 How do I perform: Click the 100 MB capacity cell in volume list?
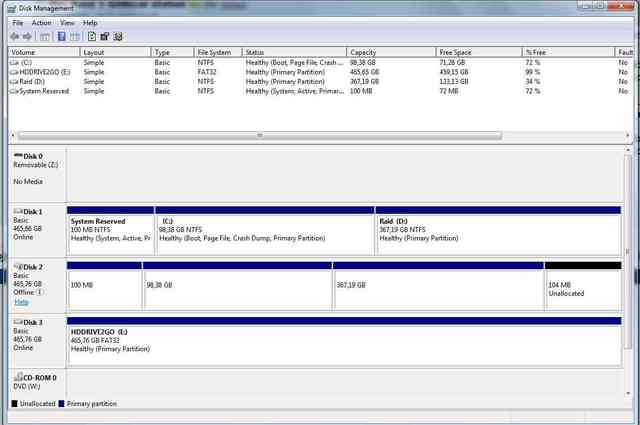point(361,91)
